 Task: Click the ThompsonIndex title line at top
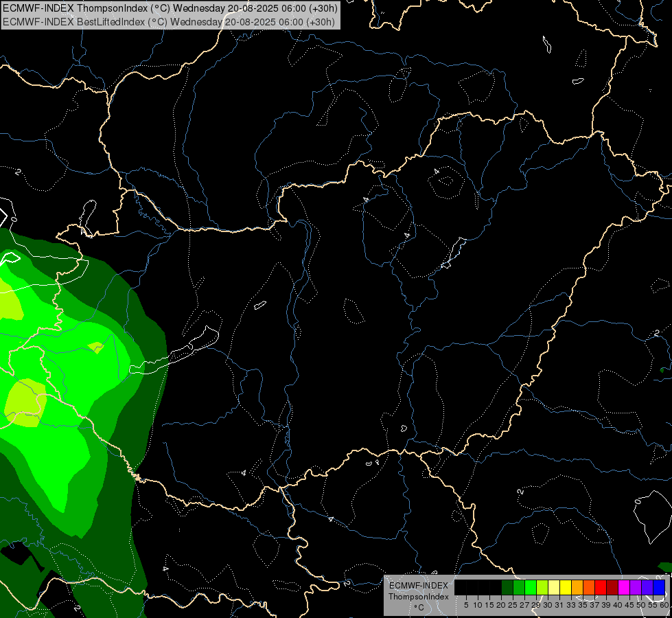pos(170,8)
